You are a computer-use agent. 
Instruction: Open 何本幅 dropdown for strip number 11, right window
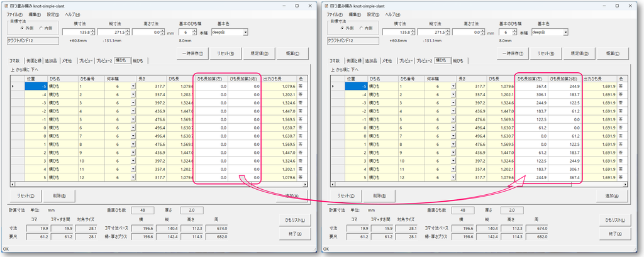tap(453, 170)
